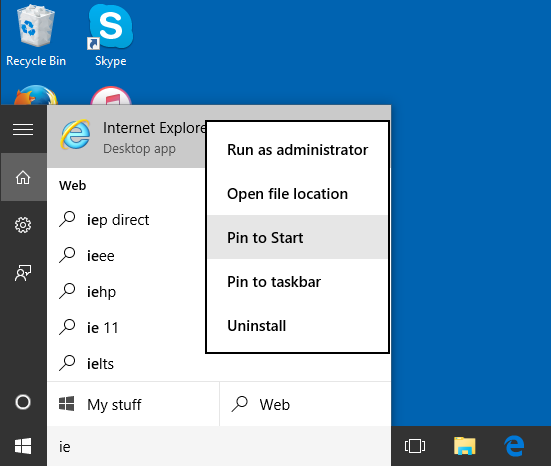551x466 pixels.
Task: Select the Recycle Bin desktop icon
Action: [36, 36]
